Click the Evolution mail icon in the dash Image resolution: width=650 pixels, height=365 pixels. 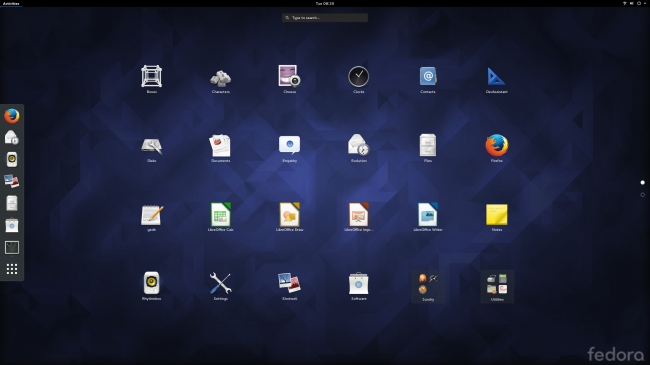(12, 137)
